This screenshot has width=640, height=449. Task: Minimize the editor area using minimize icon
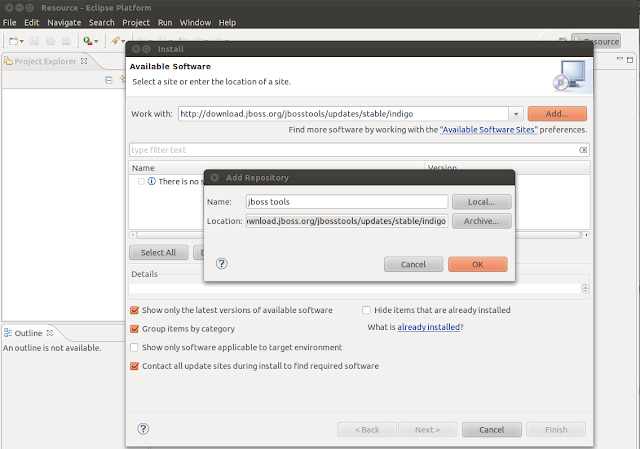[x=620, y=60]
